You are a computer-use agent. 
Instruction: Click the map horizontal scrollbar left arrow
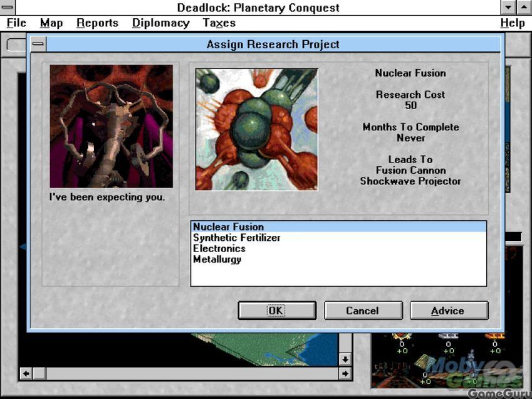click(x=26, y=374)
